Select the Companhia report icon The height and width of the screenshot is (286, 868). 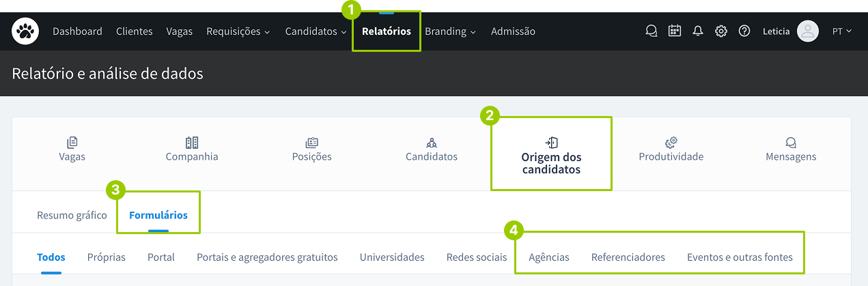point(192,143)
